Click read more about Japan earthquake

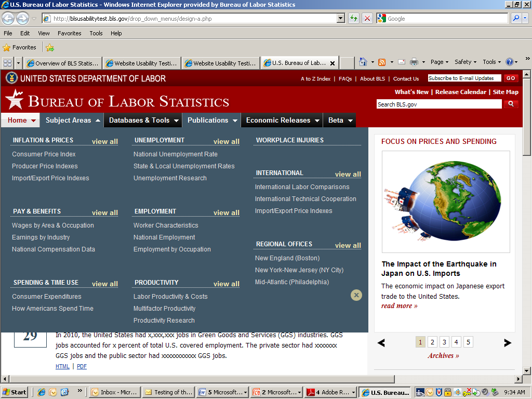coord(399,305)
